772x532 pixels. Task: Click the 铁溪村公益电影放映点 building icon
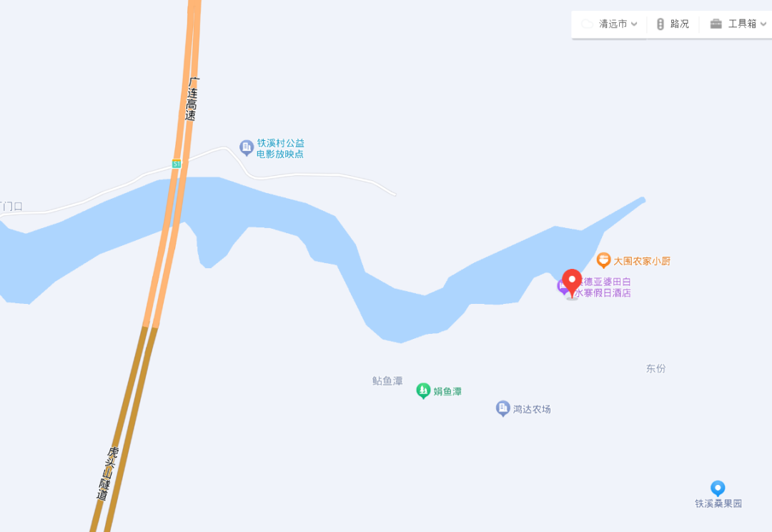(246, 147)
